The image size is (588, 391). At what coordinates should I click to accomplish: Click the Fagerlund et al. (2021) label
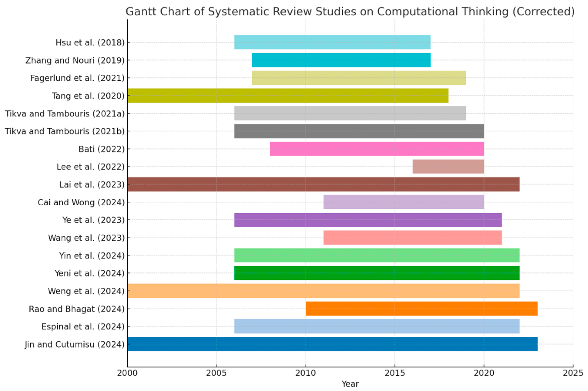click(x=77, y=78)
